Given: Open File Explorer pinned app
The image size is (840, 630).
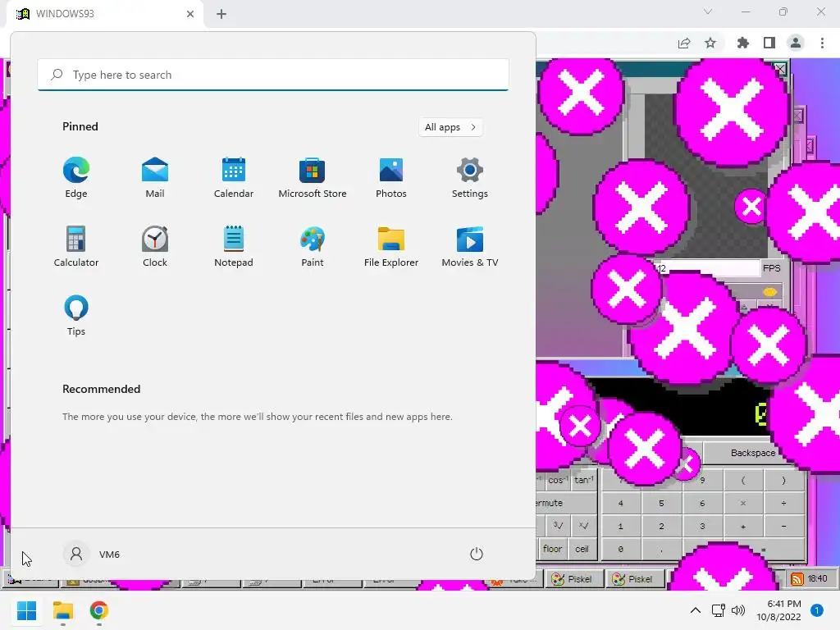Looking at the screenshot, I should [391, 246].
